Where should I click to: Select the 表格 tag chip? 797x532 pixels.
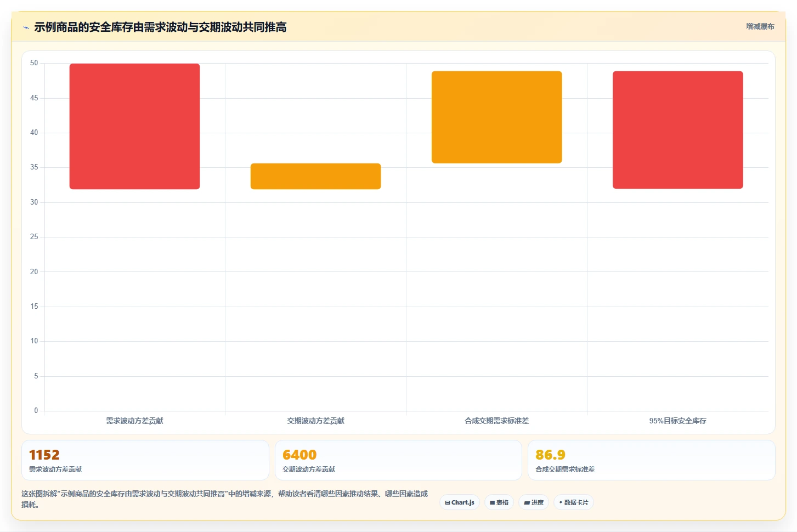click(x=499, y=502)
